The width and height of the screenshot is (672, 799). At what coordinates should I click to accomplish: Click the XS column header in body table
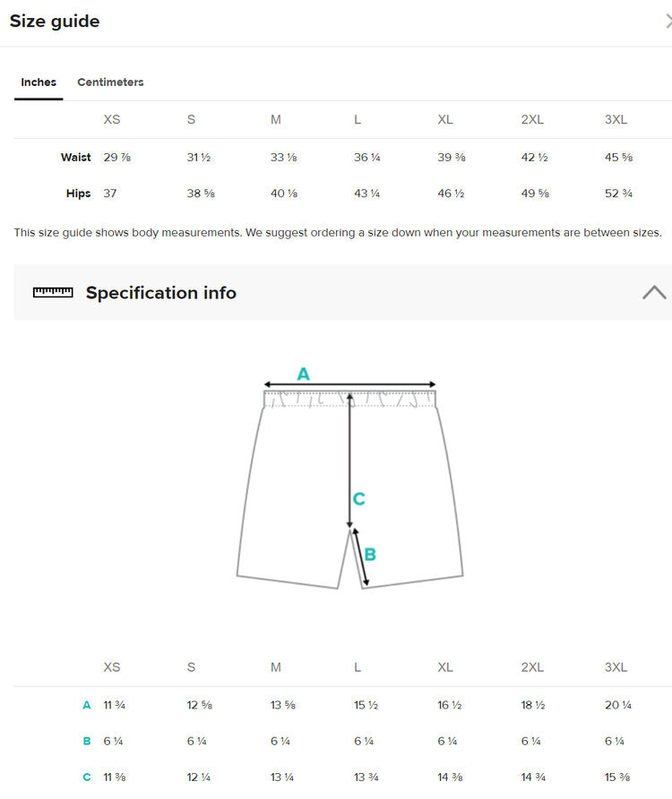click(112, 120)
